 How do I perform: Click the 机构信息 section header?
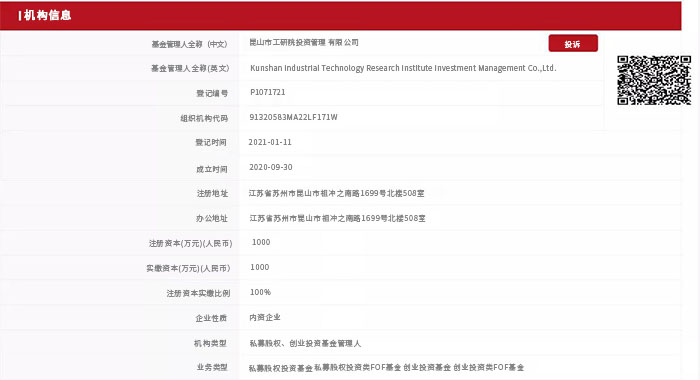45,15
